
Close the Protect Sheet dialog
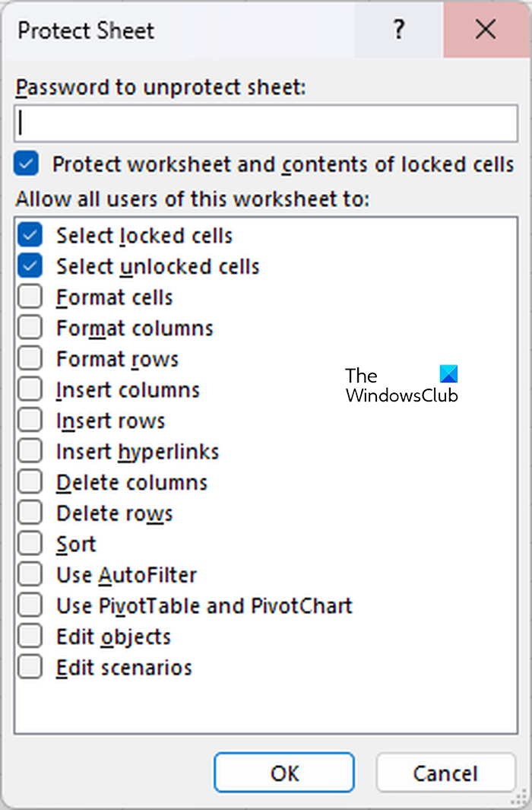(x=486, y=30)
